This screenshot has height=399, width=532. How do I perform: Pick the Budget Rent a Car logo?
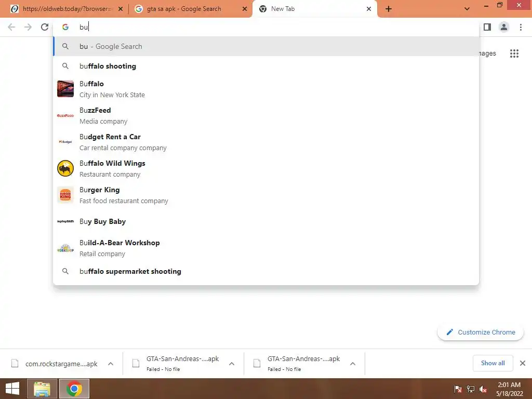pyautogui.click(x=65, y=142)
